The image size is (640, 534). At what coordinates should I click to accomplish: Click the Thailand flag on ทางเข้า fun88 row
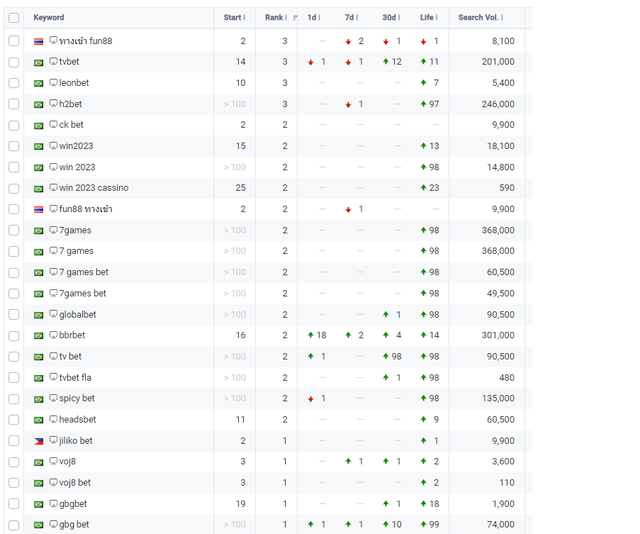[x=38, y=41]
